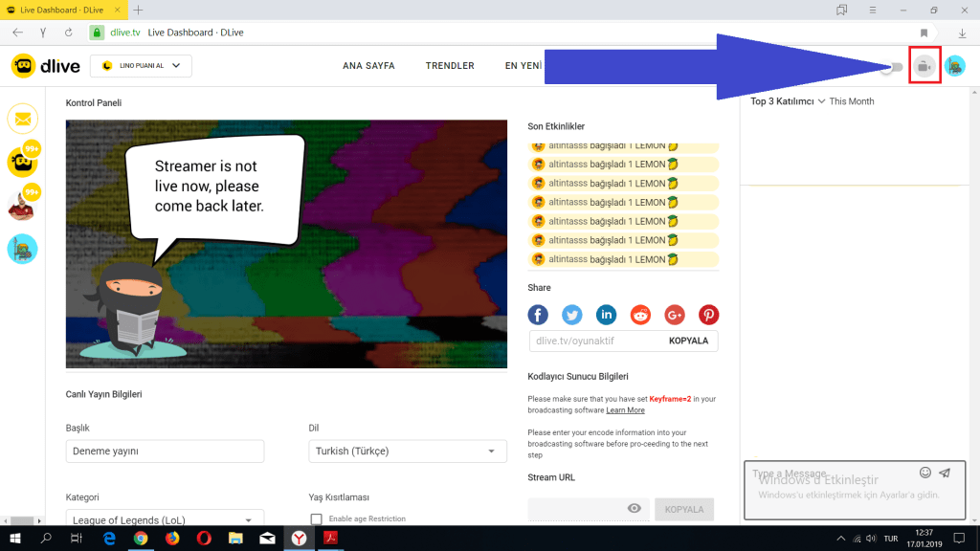Bookmark this page in address bar
The height and width of the screenshot is (551, 980).
(x=924, y=33)
